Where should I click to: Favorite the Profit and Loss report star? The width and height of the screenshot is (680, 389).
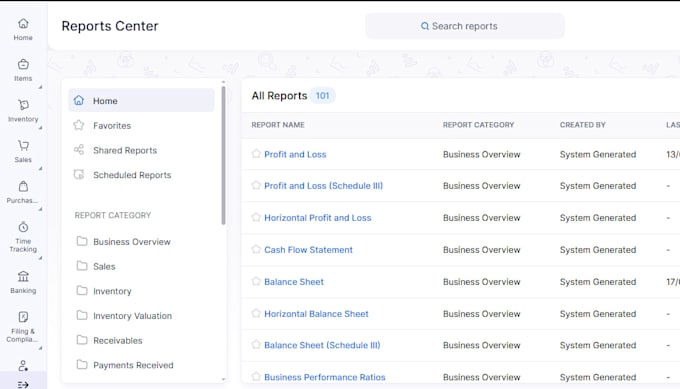[256, 154]
